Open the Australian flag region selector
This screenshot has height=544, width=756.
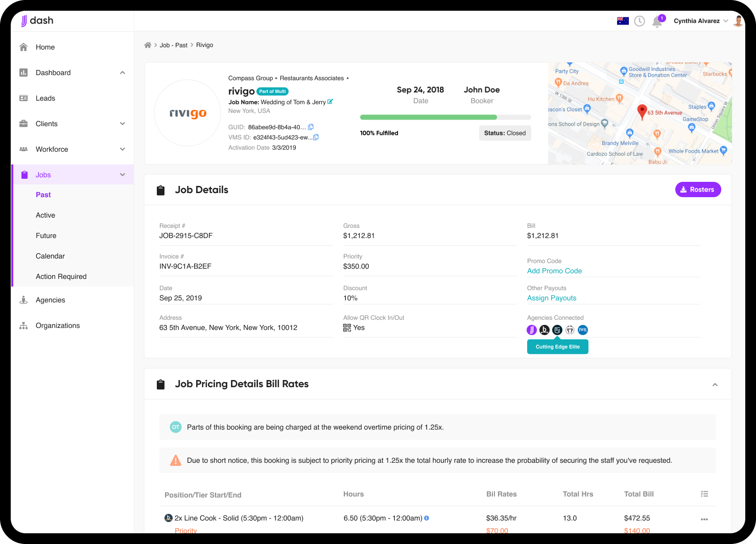(623, 21)
